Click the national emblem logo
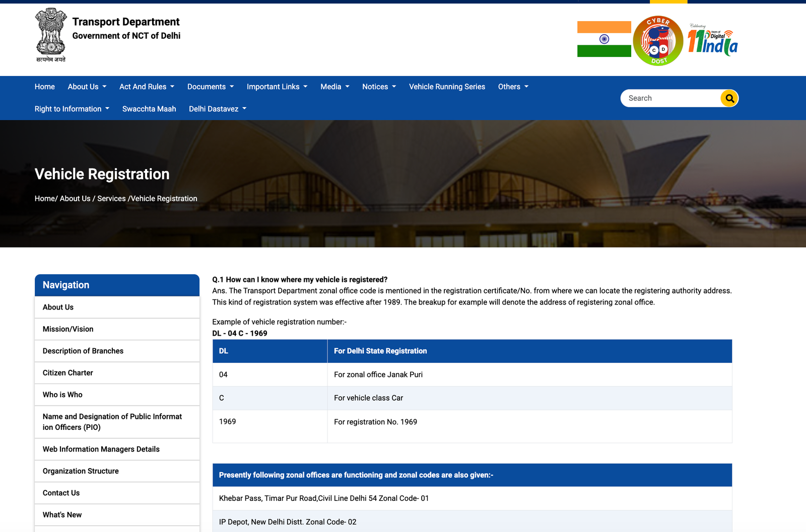806x532 pixels. 50,35
